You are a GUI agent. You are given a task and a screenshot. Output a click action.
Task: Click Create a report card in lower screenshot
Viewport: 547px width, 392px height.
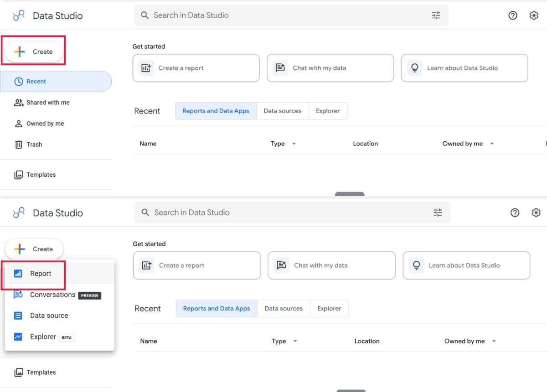(197, 265)
